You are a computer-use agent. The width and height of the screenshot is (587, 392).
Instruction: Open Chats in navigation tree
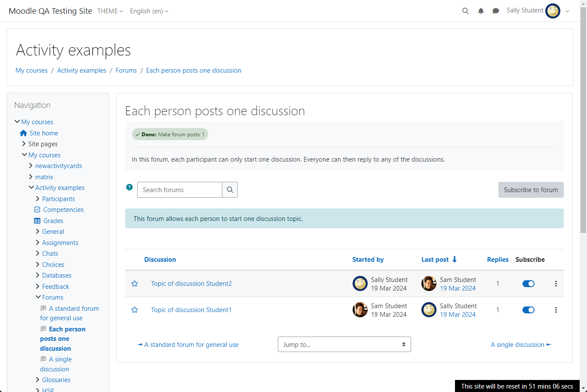pos(50,254)
